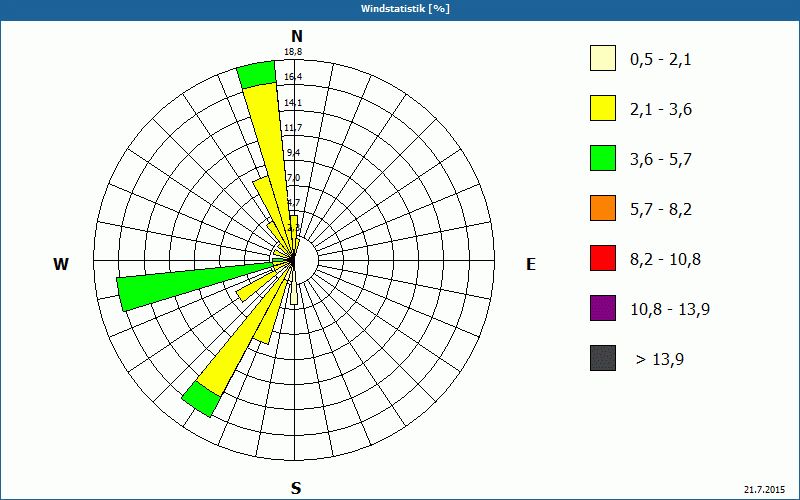Image resolution: width=800 pixels, height=500 pixels.
Task: Click the green tip of the north-northwest wind bar
Action: tap(257, 74)
